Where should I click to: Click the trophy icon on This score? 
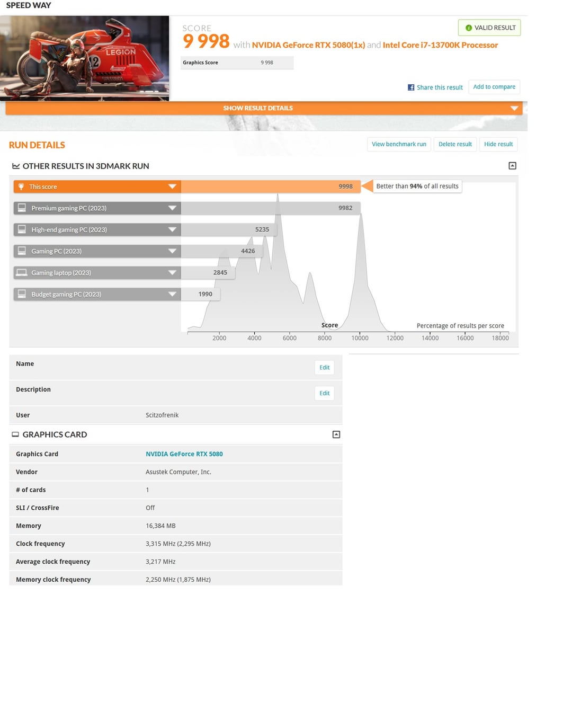pyautogui.click(x=21, y=187)
